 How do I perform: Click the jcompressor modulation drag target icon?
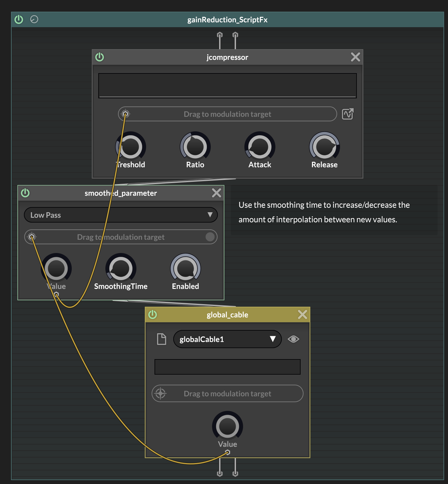click(x=125, y=114)
